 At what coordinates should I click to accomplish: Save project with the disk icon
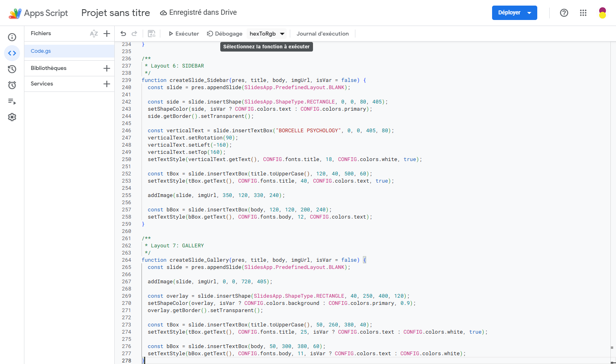(x=152, y=34)
